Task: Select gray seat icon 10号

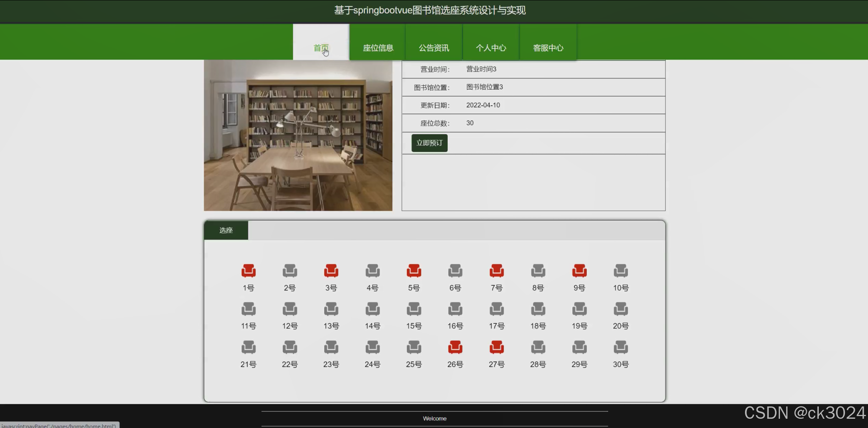Action: (621, 271)
